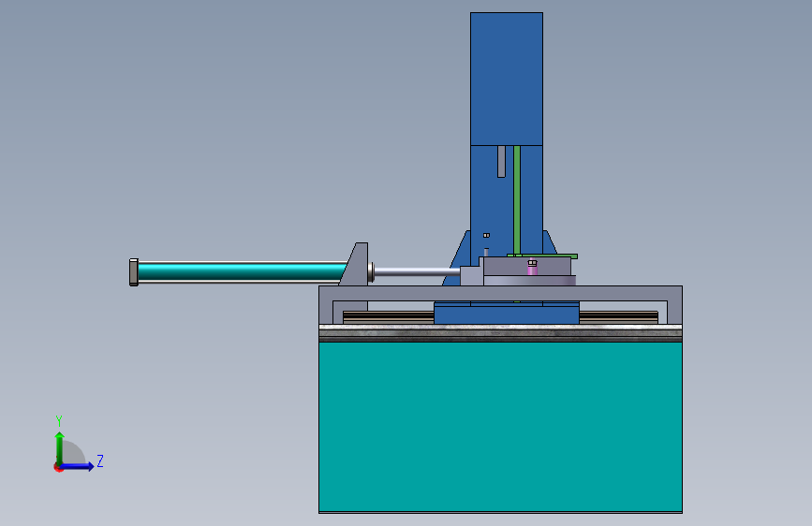Select the silver piston rod
Screen dimensions: 812x526
point(417,271)
